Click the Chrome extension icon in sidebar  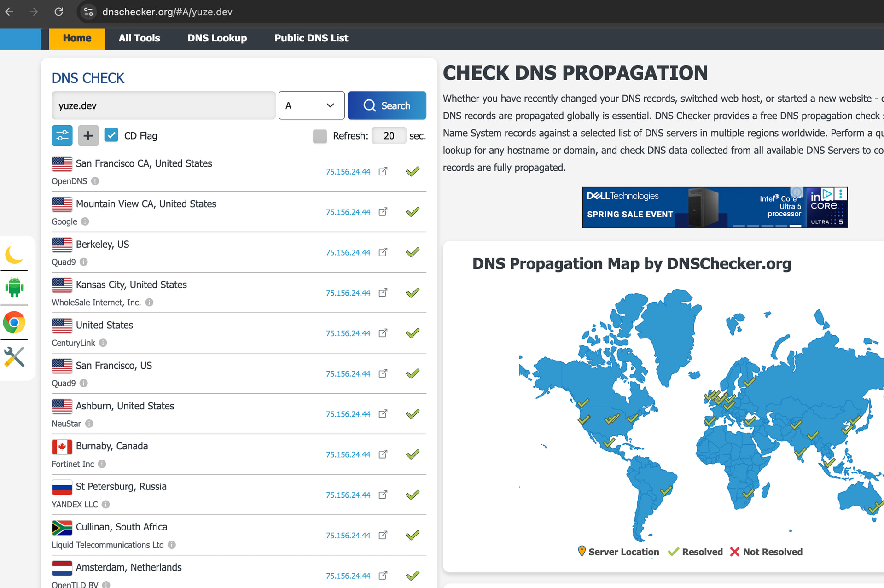[x=14, y=322]
